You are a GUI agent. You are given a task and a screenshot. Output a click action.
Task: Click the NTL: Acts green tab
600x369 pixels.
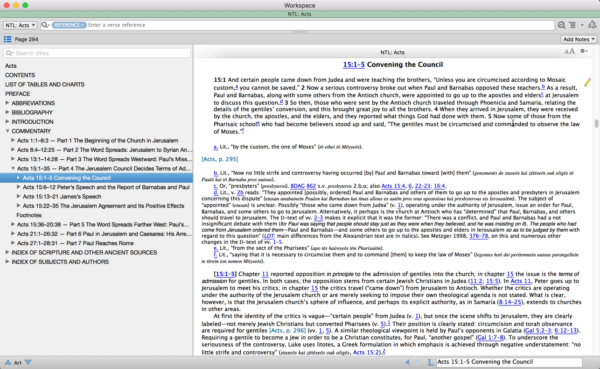tap(300, 14)
